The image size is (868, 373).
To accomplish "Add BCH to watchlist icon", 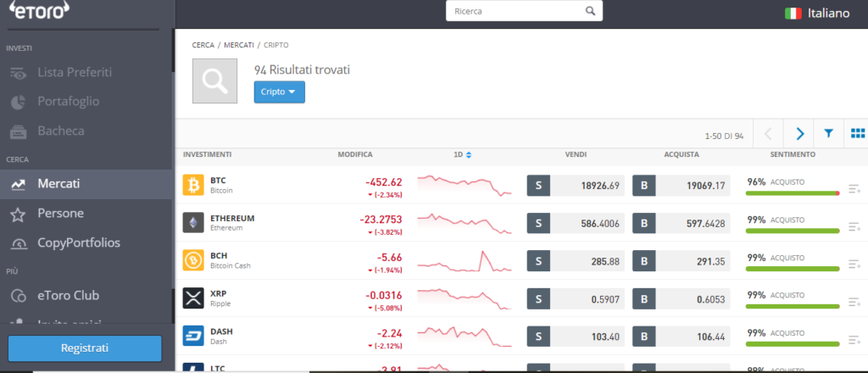I will [854, 264].
